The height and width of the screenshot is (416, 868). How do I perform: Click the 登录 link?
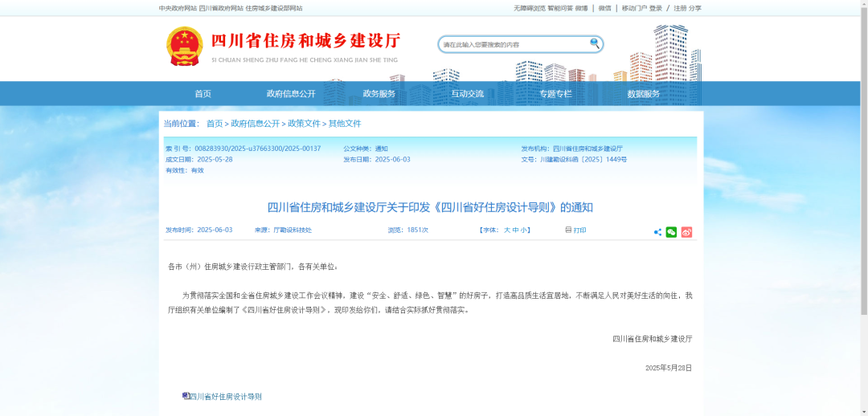click(656, 8)
